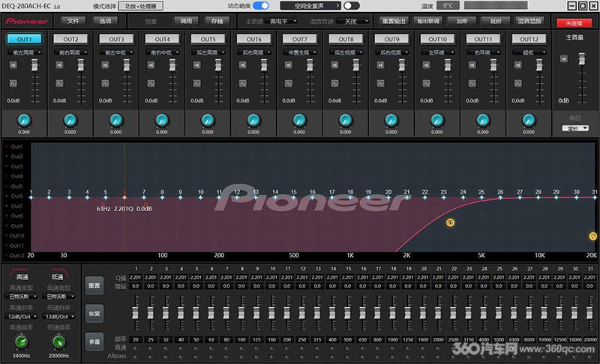The height and width of the screenshot is (364, 600).
Task: Switch to the OUT4 channel tab
Action: coord(162,40)
